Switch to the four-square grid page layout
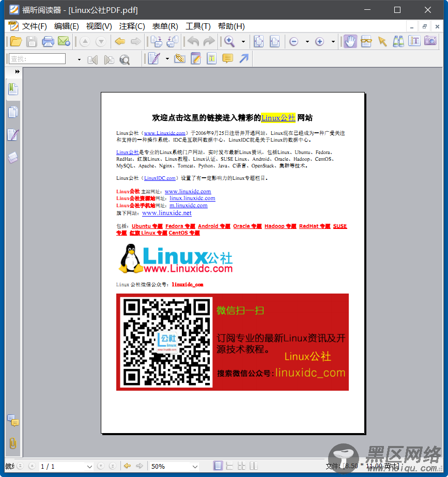Screen dimensions: 448x477 point(242,466)
